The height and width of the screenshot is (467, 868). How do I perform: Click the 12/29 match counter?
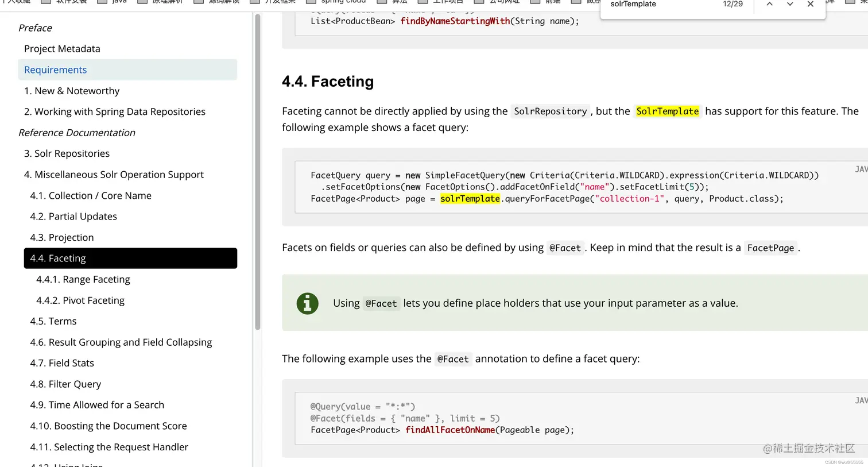point(733,5)
